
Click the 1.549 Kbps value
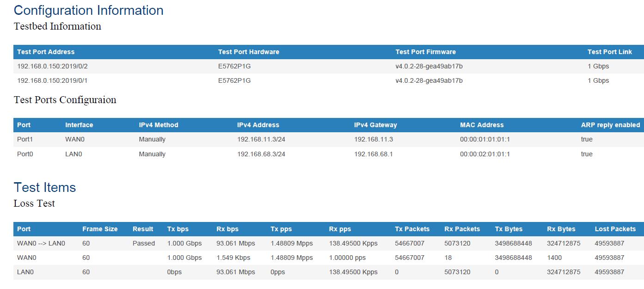point(233,258)
